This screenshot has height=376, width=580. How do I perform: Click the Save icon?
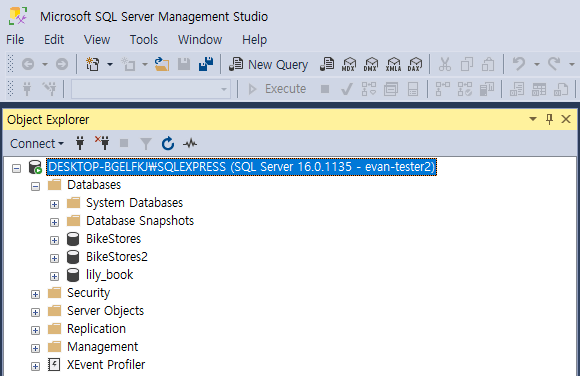[184, 64]
